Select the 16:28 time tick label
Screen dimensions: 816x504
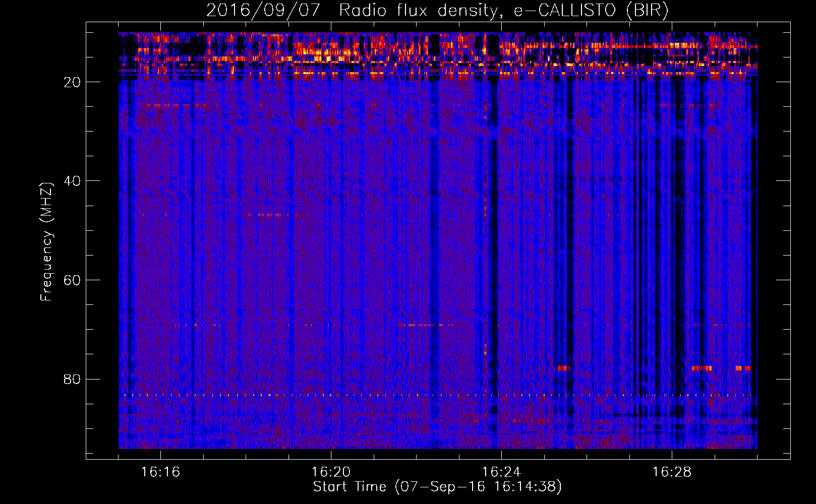pyautogui.click(x=672, y=472)
